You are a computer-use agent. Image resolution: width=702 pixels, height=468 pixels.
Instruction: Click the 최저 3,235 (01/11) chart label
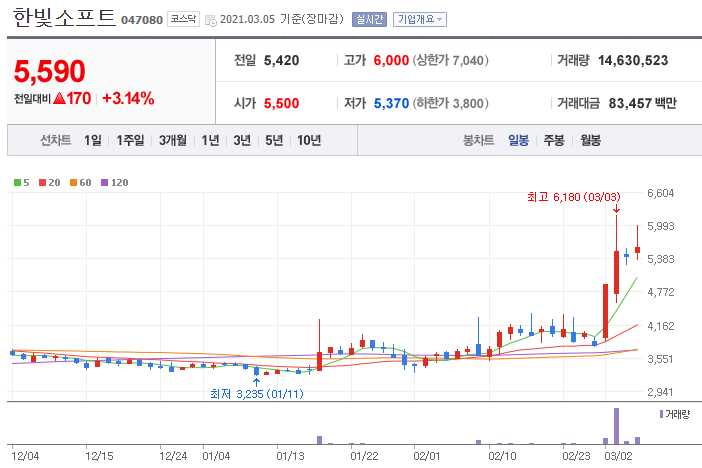point(257,394)
